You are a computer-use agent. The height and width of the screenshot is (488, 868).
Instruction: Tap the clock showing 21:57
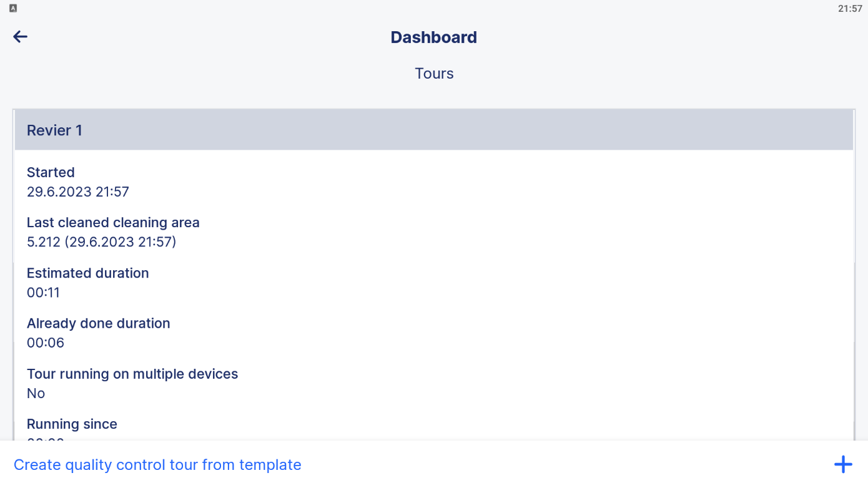pyautogui.click(x=850, y=9)
